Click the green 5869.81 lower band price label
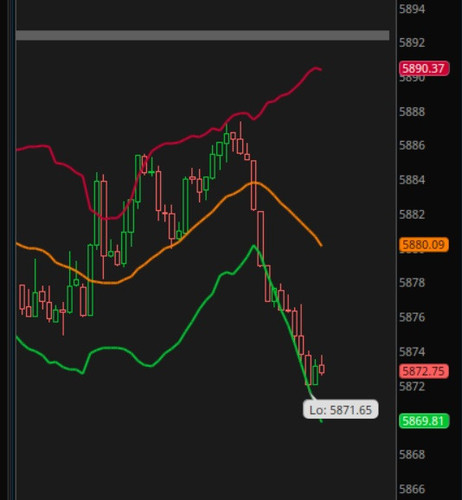Viewport: 462px width, 500px height. tap(424, 421)
